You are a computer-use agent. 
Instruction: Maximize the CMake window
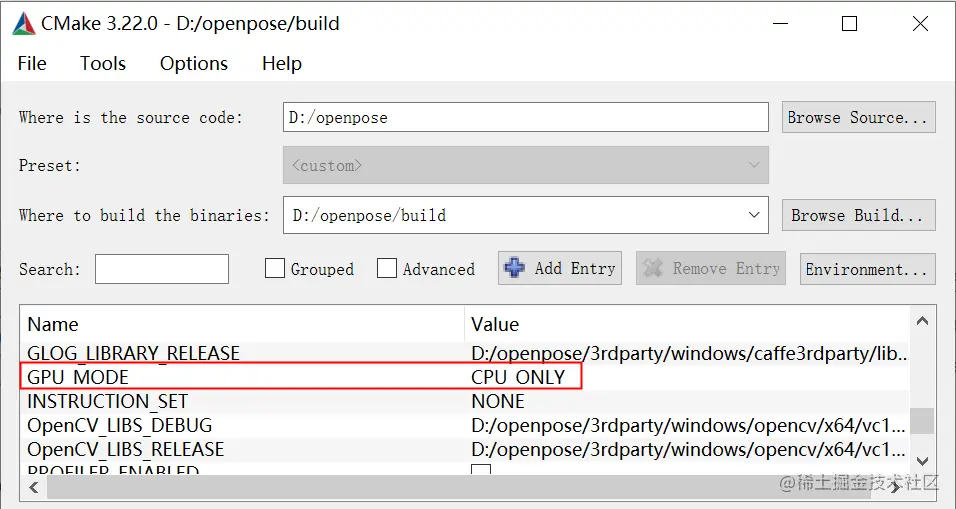point(849,24)
